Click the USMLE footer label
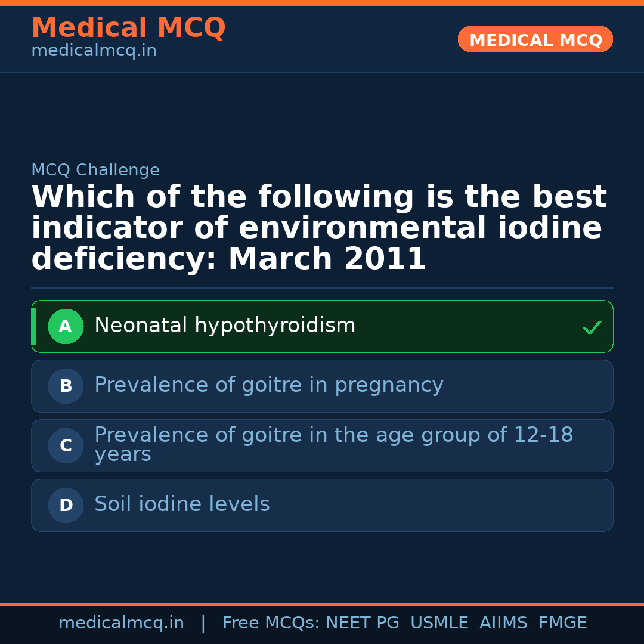This screenshot has width=644, height=644. (439, 623)
